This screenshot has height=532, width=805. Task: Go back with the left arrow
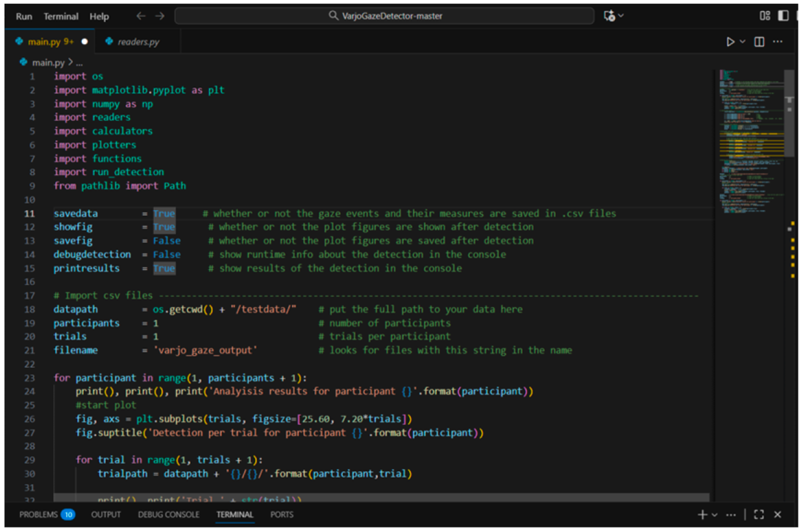(141, 16)
